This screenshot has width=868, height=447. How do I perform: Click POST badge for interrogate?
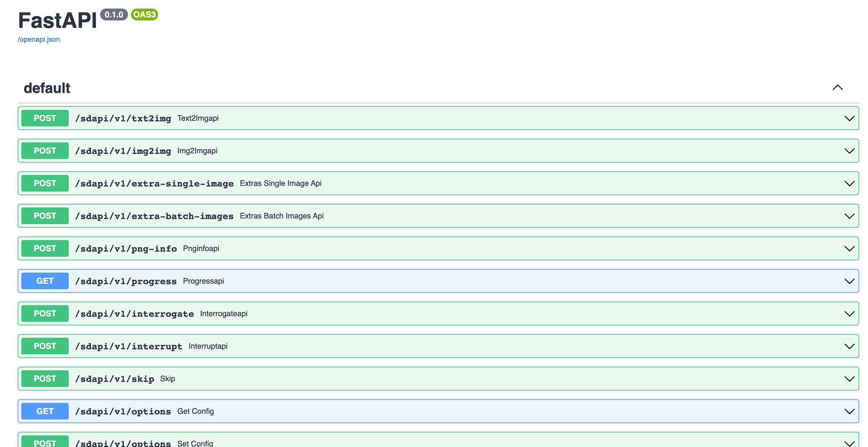click(45, 313)
